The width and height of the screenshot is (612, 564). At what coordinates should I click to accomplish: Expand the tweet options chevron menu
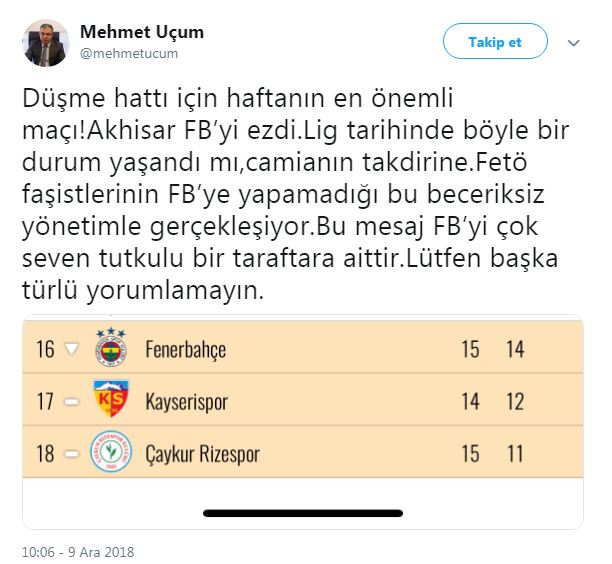[574, 43]
